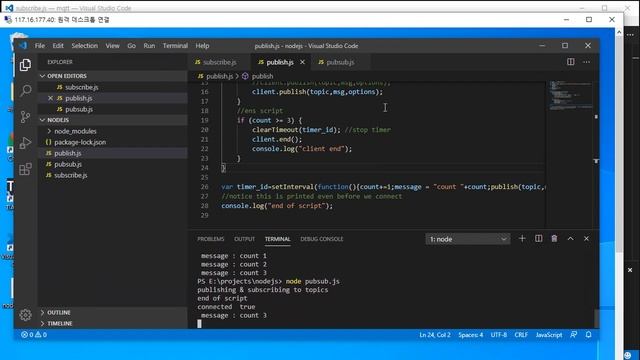This screenshot has height=360, width=640.
Task: Open the Extensions view
Action: pyautogui.click(x=25, y=169)
